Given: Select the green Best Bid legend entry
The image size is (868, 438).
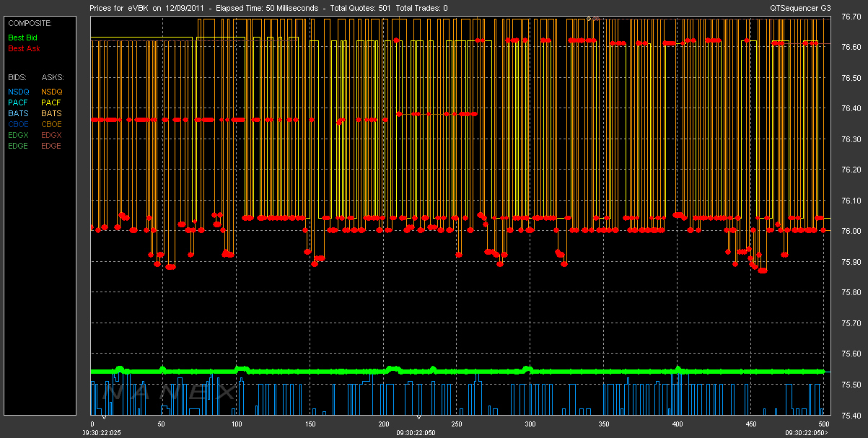Looking at the screenshot, I should 23,36.
